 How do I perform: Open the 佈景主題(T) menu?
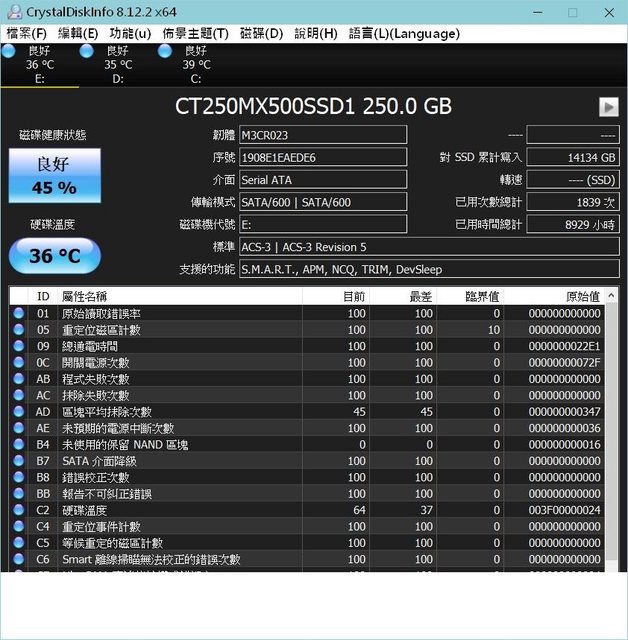196,33
